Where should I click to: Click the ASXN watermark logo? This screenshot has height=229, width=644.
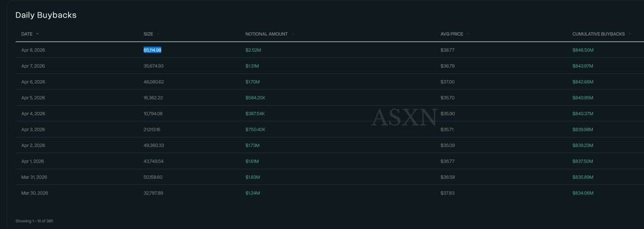point(403,117)
